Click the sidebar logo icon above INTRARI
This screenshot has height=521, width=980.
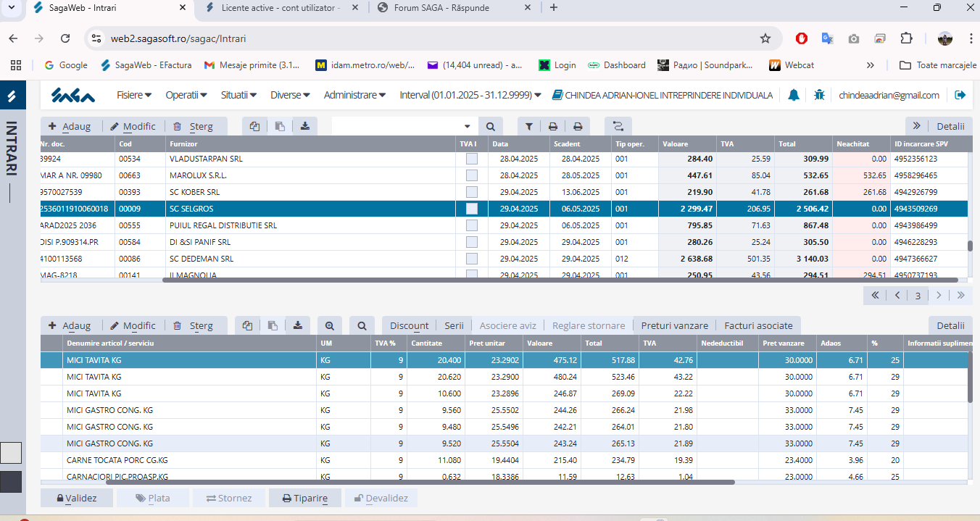pos(12,96)
